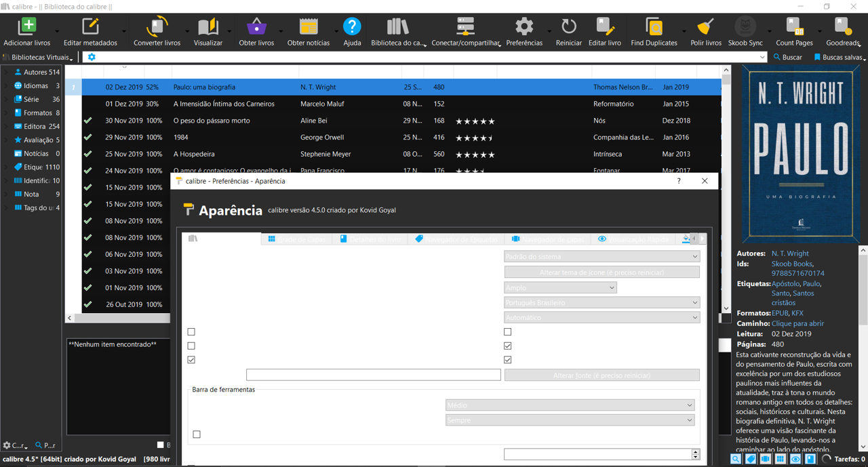Click the Obter notícias icon
868x467 pixels.
click(309, 27)
